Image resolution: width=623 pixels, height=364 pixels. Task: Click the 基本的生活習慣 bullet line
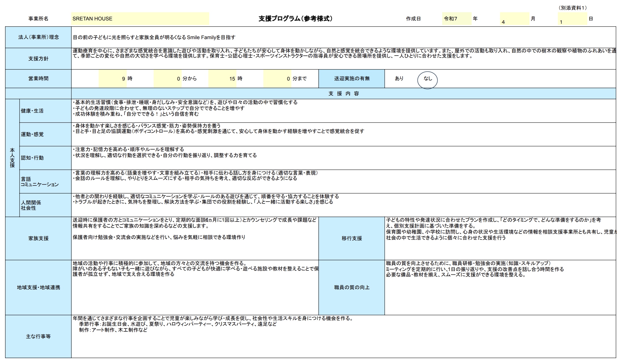tap(185, 102)
